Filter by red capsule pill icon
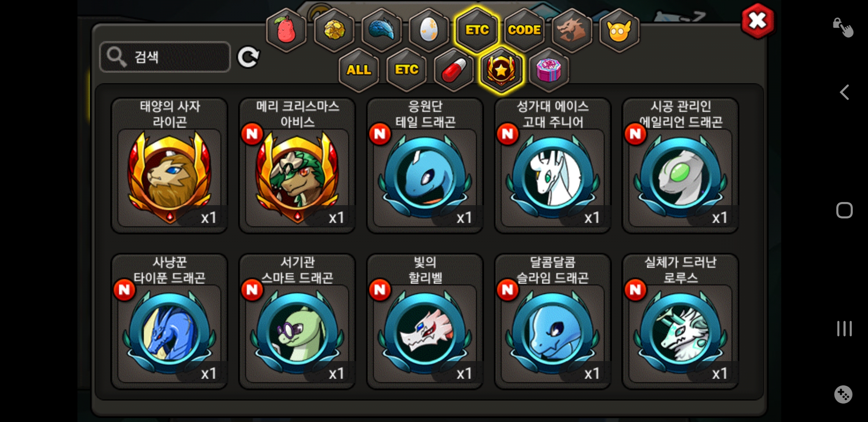The width and height of the screenshot is (868, 422). pyautogui.click(x=454, y=70)
